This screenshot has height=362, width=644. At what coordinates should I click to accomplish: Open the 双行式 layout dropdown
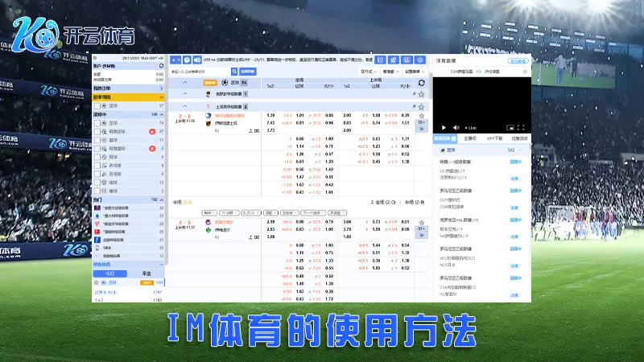369,72
